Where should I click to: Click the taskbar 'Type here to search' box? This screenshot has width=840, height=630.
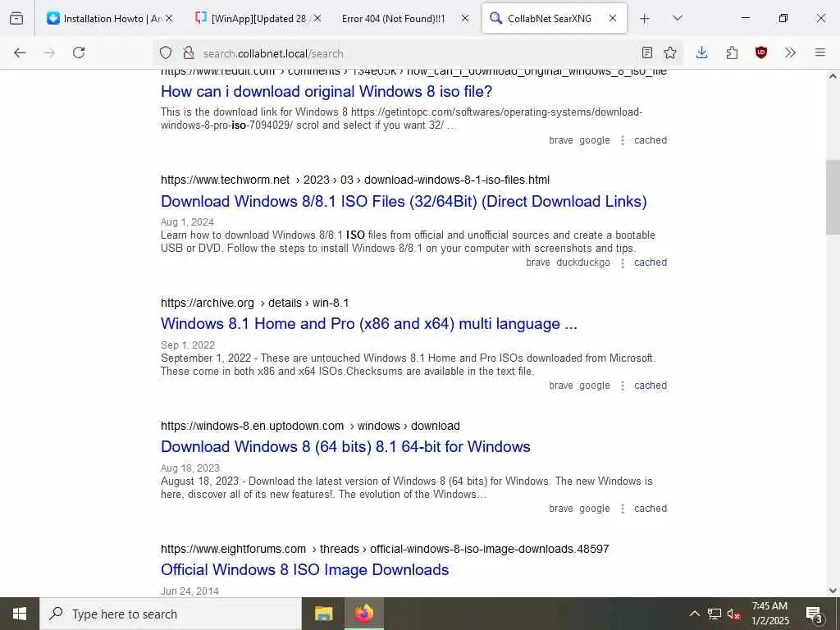[171, 614]
